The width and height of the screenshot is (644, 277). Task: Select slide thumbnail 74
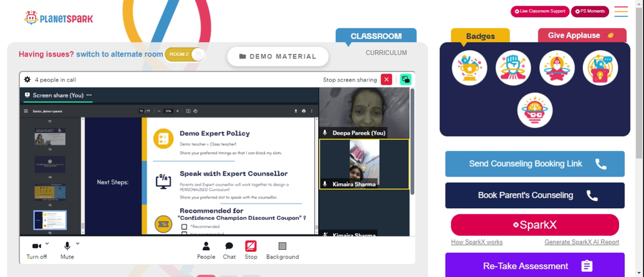coord(50,164)
